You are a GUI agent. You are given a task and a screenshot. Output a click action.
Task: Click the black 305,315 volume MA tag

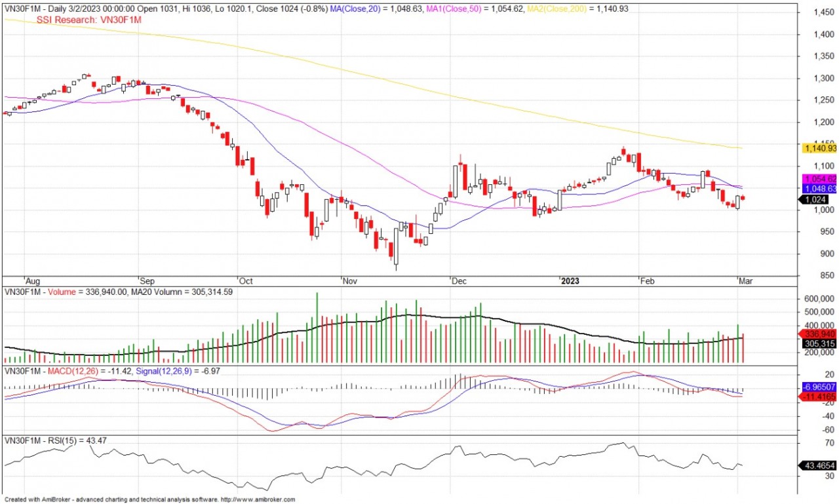[820, 343]
